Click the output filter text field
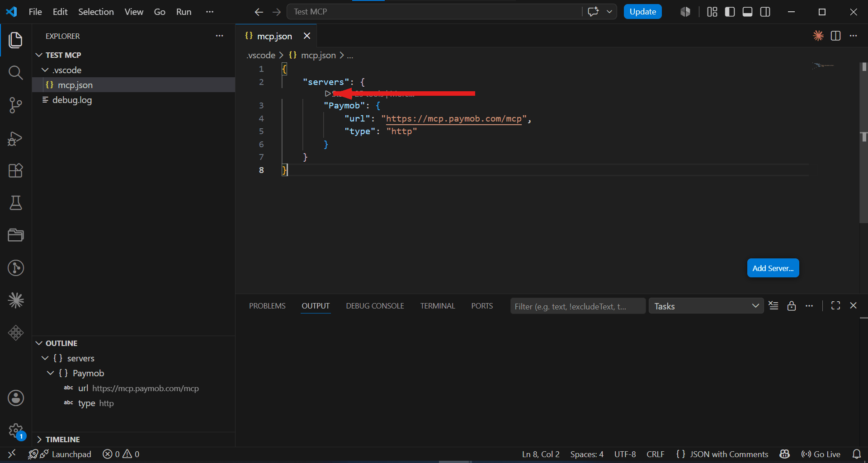 click(578, 306)
